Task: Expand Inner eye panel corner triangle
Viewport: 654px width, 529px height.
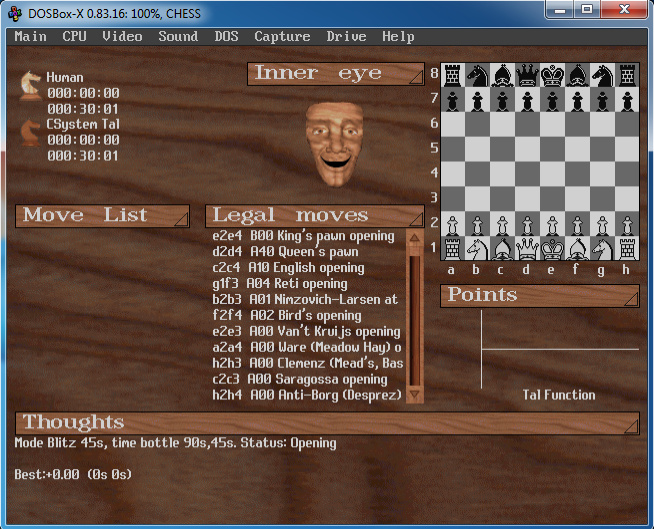Action: [x=417, y=77]
